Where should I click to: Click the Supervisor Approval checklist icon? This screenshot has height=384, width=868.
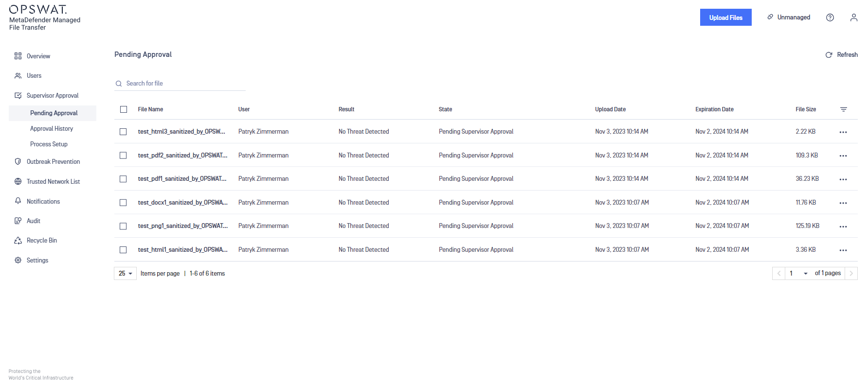[x=18, y=96]
